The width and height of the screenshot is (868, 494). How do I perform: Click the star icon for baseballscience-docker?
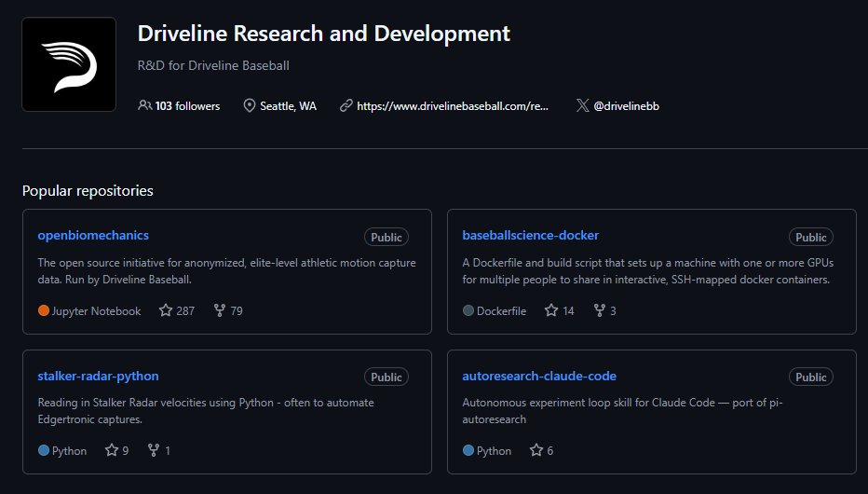(550, 310)
